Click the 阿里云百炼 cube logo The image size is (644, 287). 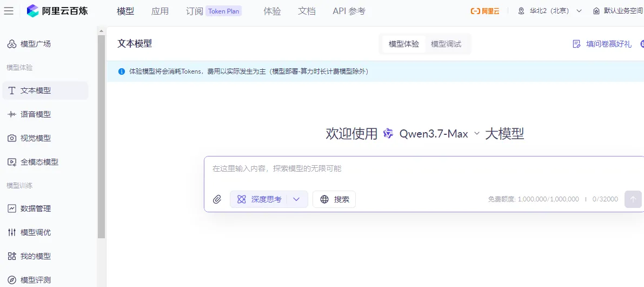click(32, 11)
